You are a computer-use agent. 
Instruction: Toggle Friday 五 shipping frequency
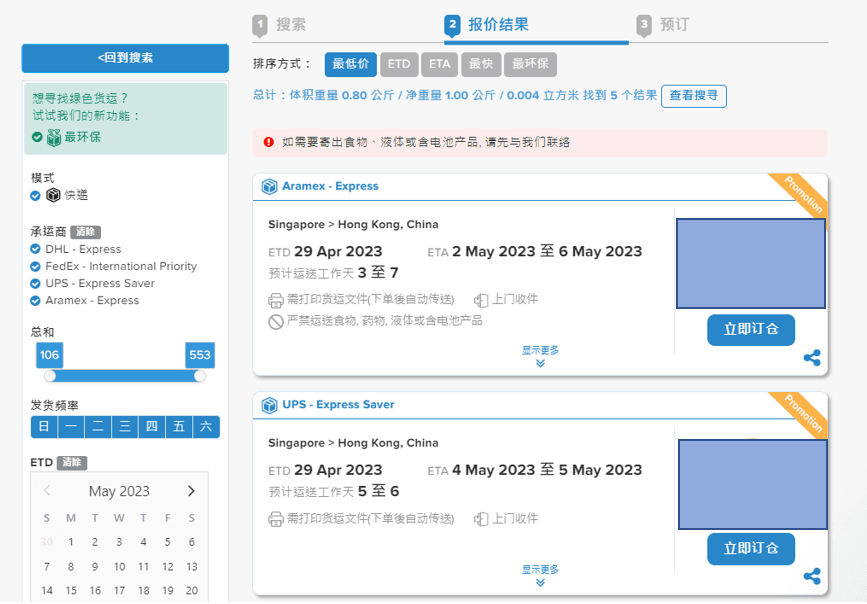179,427
